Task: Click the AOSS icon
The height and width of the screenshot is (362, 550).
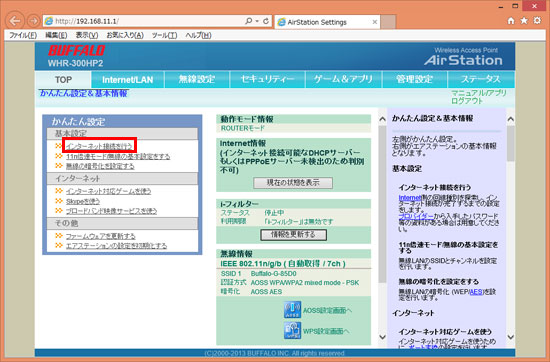Action: [x=292, y=310]
